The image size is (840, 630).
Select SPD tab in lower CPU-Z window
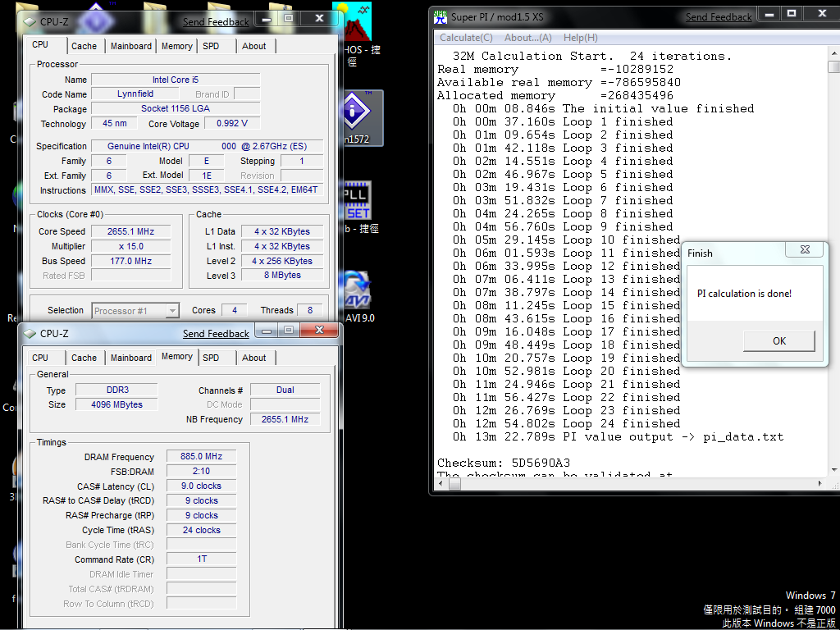(211, 358)
